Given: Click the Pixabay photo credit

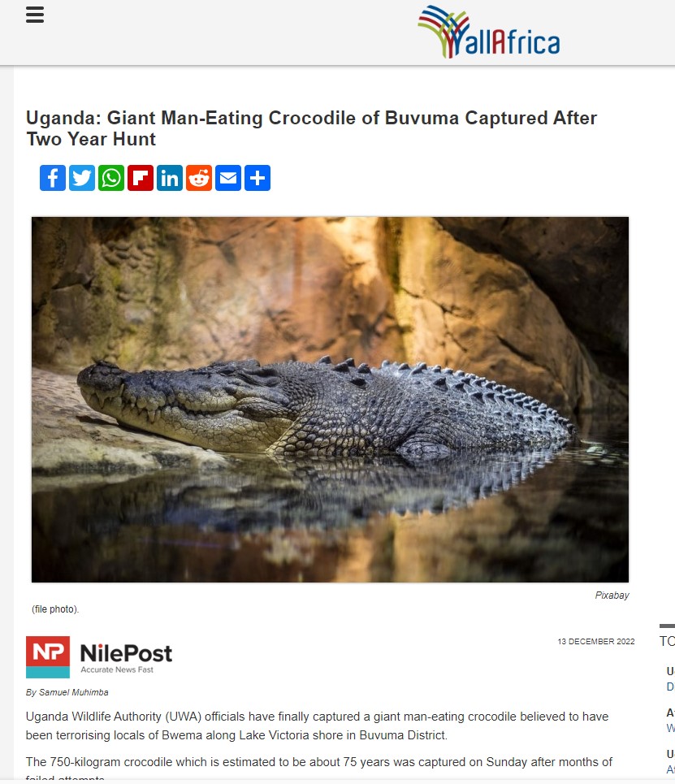Looking at the screenshot, I should tap(612, 596).
